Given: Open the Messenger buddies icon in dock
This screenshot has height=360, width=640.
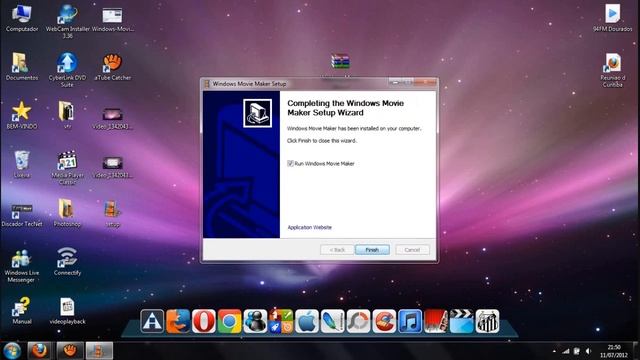Looking at the screenshot, I should (x=255, y=321).
